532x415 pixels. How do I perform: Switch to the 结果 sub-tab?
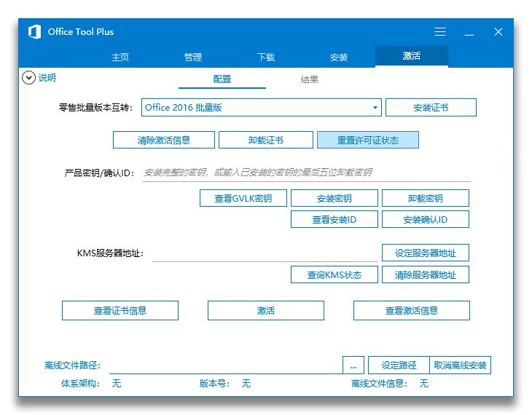(x=310, y=79)
